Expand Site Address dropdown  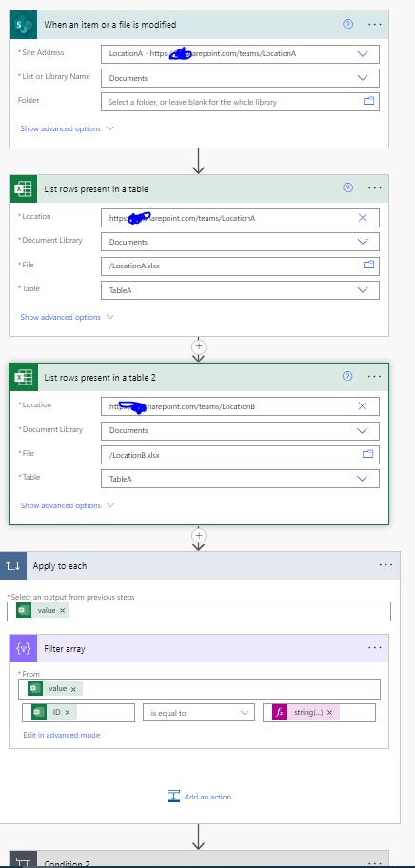pyautogui.click(x=363, y=53)
